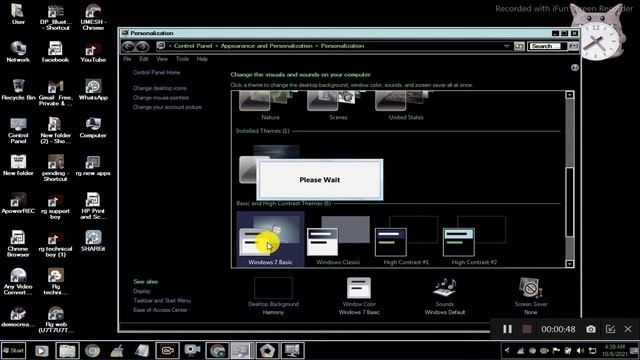Select the United States theme

pyautogui.click(x=406, y=106)
